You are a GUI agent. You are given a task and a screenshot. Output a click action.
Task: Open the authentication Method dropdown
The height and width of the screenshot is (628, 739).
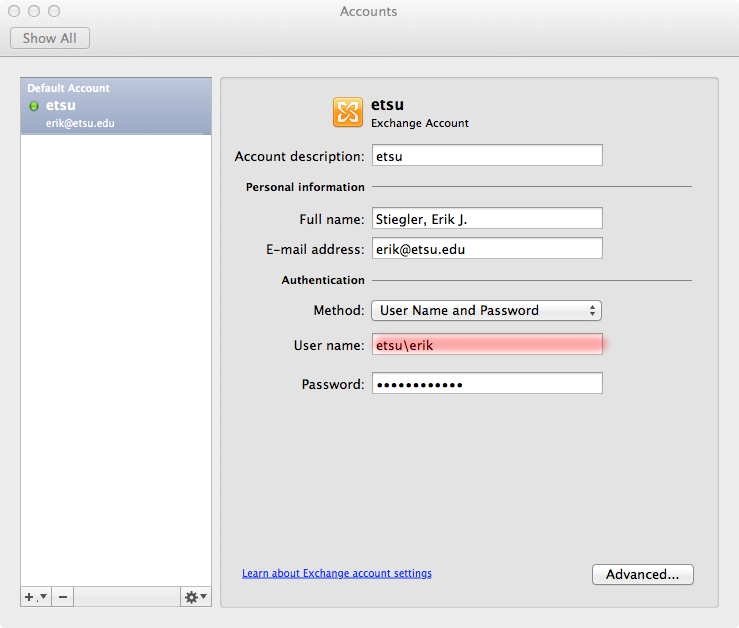point(486,311)
